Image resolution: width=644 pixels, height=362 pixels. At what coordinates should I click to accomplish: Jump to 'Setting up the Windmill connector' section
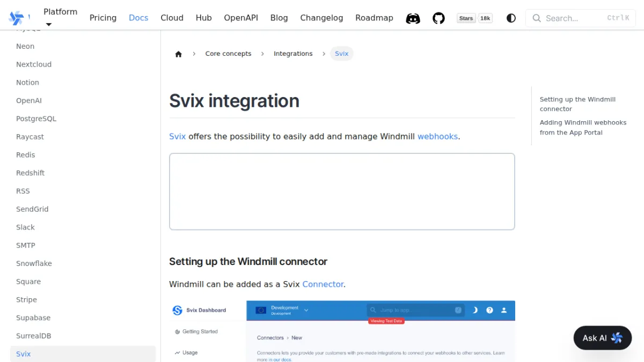tap(577, 104)
